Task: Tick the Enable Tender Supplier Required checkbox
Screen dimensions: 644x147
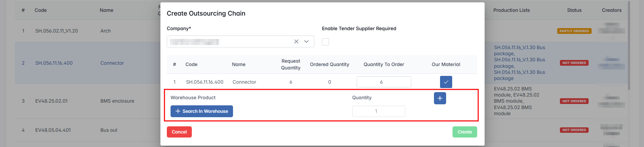Action: [325, 42]
